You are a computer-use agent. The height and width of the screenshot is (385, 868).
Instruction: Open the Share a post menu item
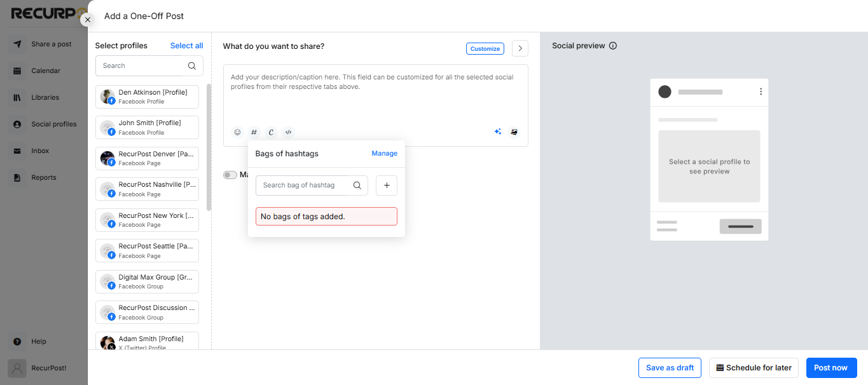point(52,44)
